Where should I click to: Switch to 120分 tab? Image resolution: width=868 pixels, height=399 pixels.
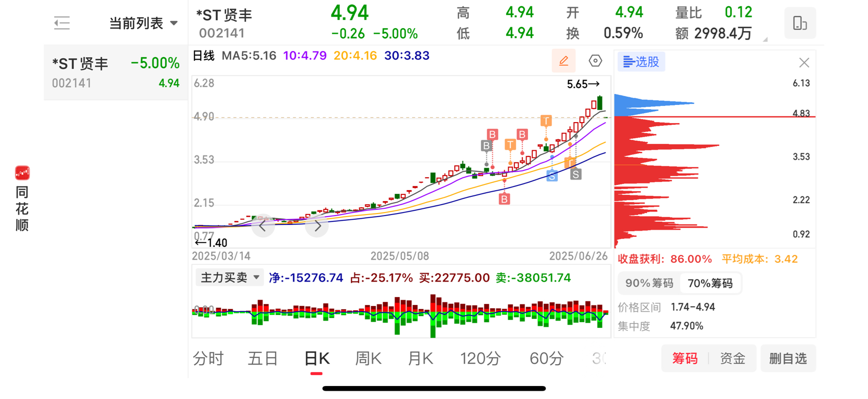coord(480,358)
